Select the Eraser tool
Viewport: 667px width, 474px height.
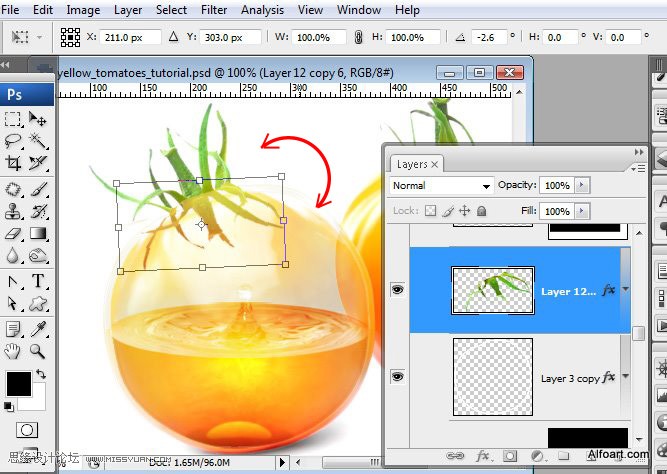coord(13,233)
